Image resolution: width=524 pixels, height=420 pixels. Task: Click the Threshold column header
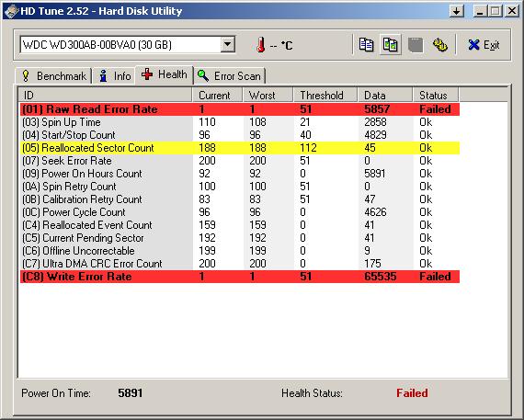pos(325,96)
